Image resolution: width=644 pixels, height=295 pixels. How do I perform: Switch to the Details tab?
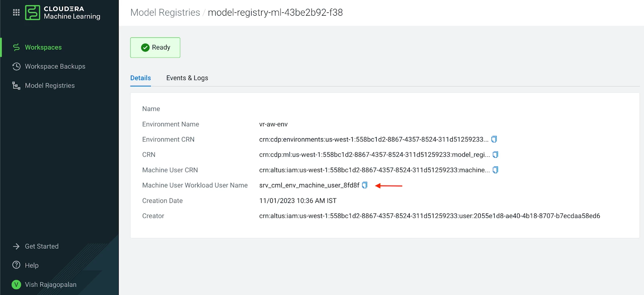point(140,78)
